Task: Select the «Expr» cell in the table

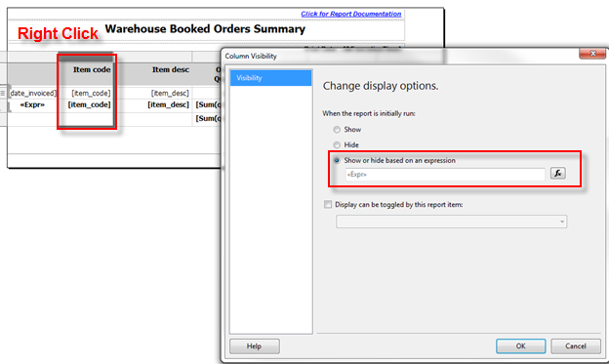Action: (x=32, y=105)
